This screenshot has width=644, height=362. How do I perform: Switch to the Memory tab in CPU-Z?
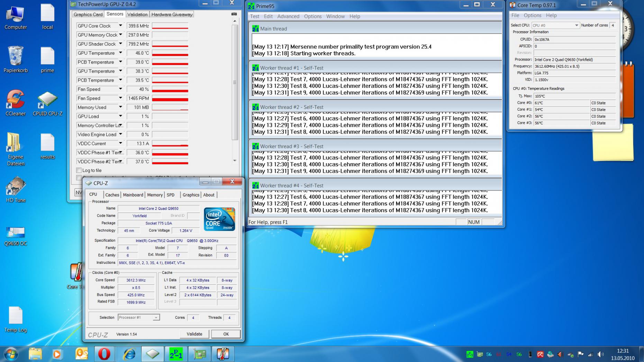[155, 195]
